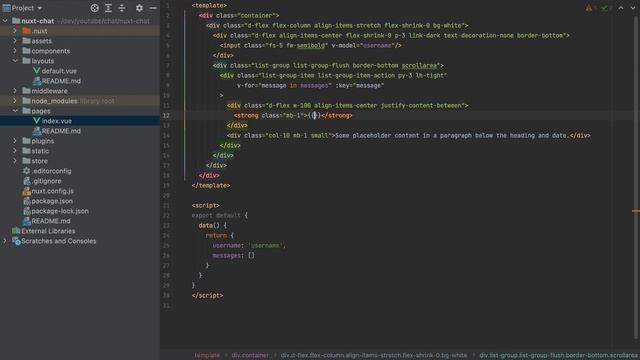Select default.vue in layouts
The width and height of the screenshot is (640, 360).
click(59, 71)
